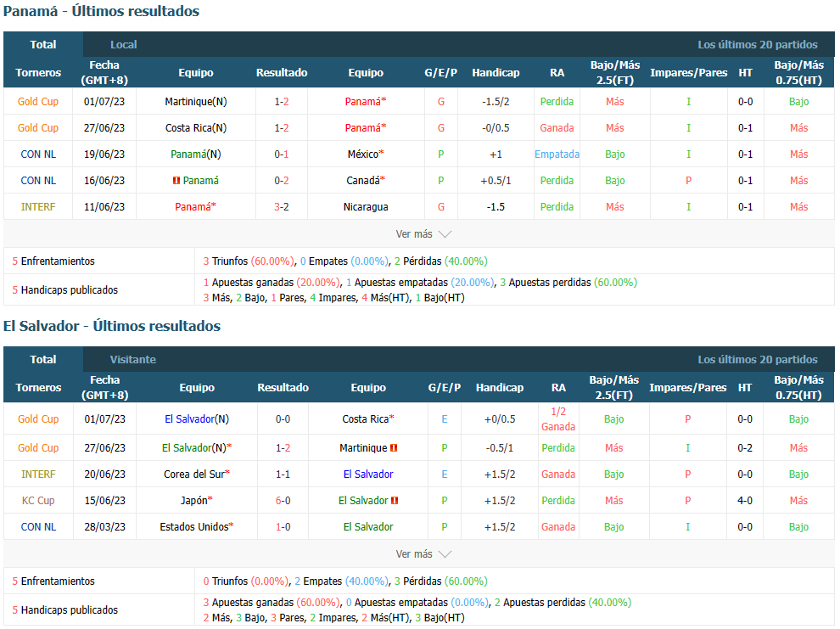The height and width of the screenshot is (629, 840).
Task: Click the red card icon beside Panamá on 16/06/23
Action: 176,181
